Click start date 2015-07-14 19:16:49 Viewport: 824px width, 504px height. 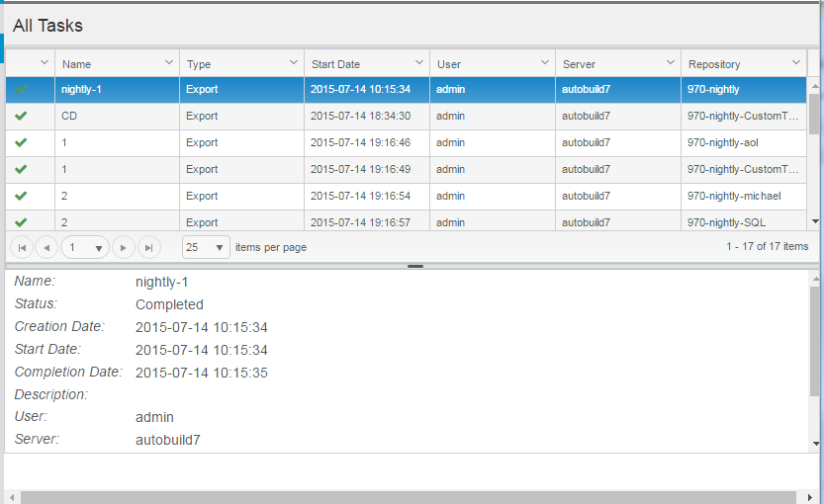coord(360,170)
